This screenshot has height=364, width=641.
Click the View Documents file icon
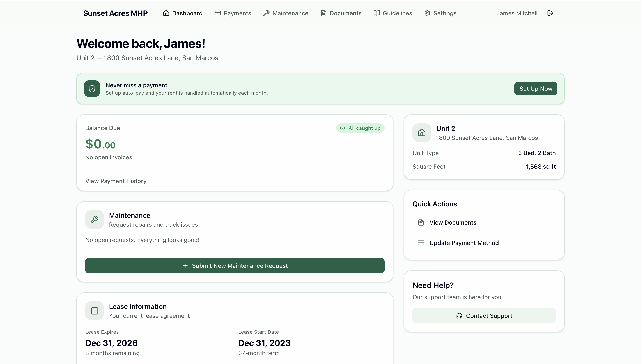click(x=421, y=222)
